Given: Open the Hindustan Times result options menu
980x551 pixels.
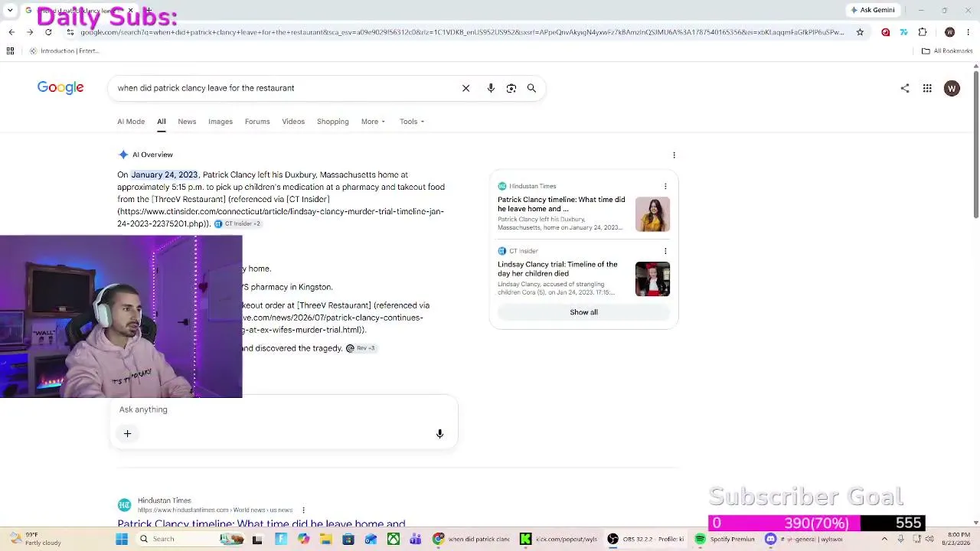Looking at the screenshot, I should (x=303, y=510).
